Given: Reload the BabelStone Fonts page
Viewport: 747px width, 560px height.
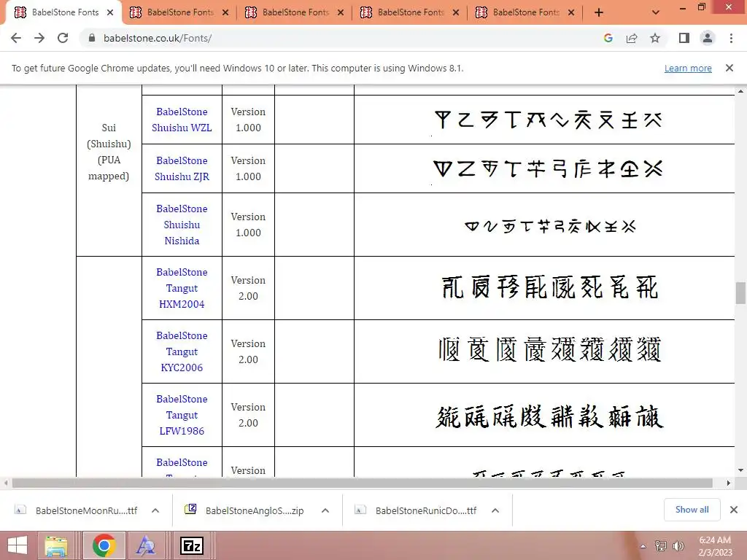Looking at the screenshot, I should tap(63, 38).
